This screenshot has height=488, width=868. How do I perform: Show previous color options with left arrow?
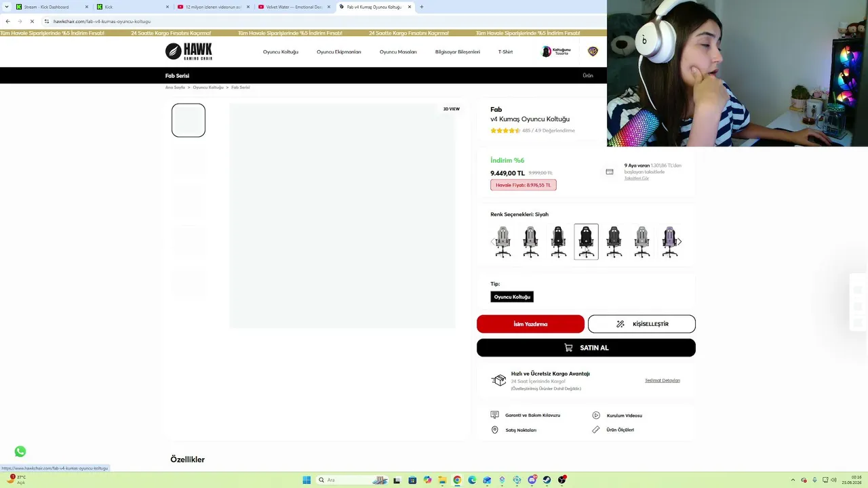point(493,241)
